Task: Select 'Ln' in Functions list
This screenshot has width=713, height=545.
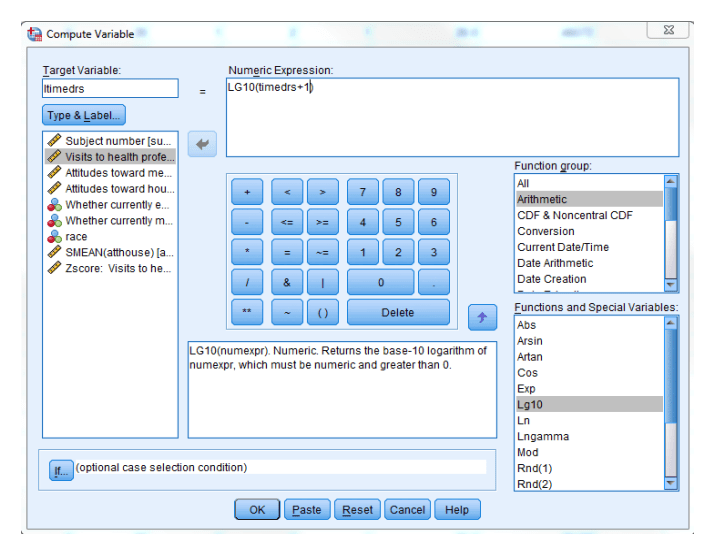Action: click(523, 420)
